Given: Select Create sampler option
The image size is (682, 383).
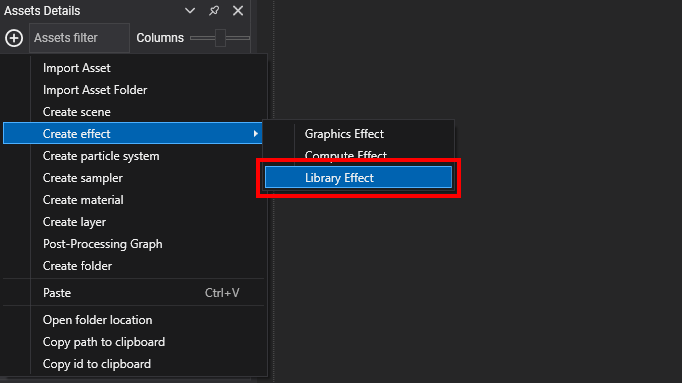Looking at the screenshot, I should [x=134, y=178].
